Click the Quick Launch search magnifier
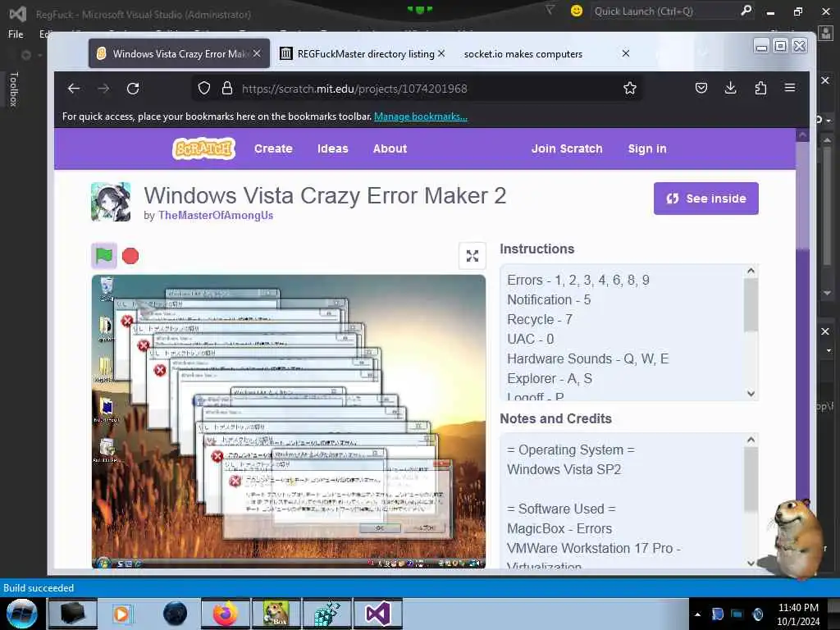This screenshot has height=630, width=840. pyautogui.click(x=745, y=11)
